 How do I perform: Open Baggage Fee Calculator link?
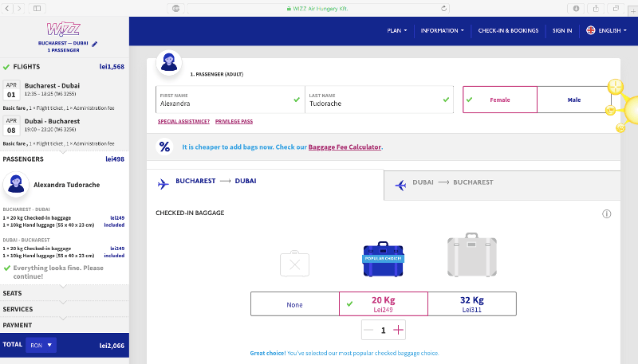(x=345, y=147)
